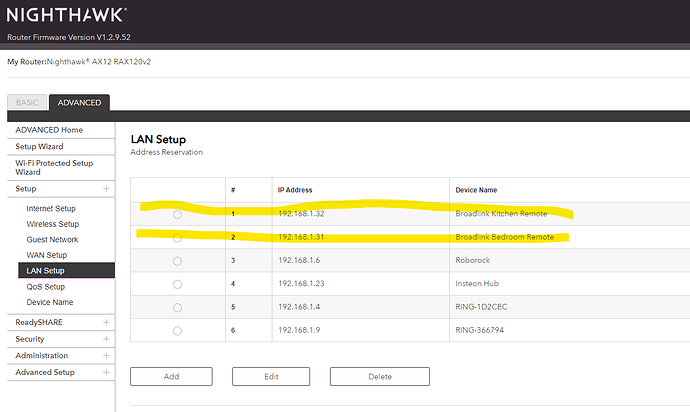This screenshot has height=412, width=690.
Task: Collapse the Setup section plus icon
Action: [x=106, y=188]
